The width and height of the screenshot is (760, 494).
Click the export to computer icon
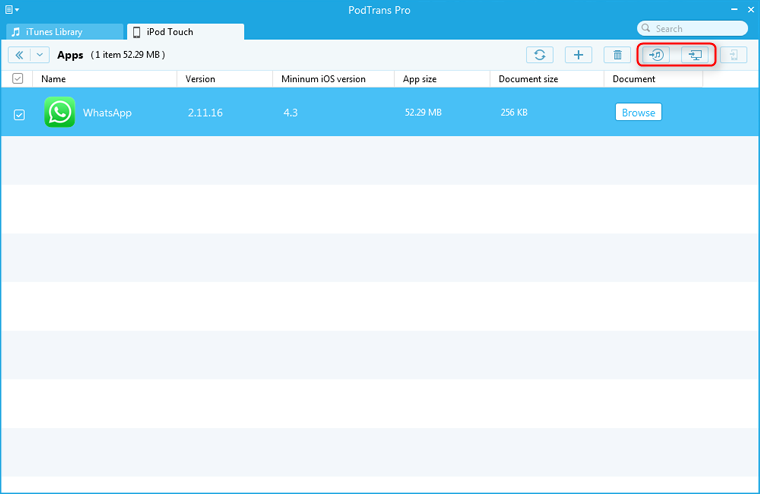click(x=695, y=55)
